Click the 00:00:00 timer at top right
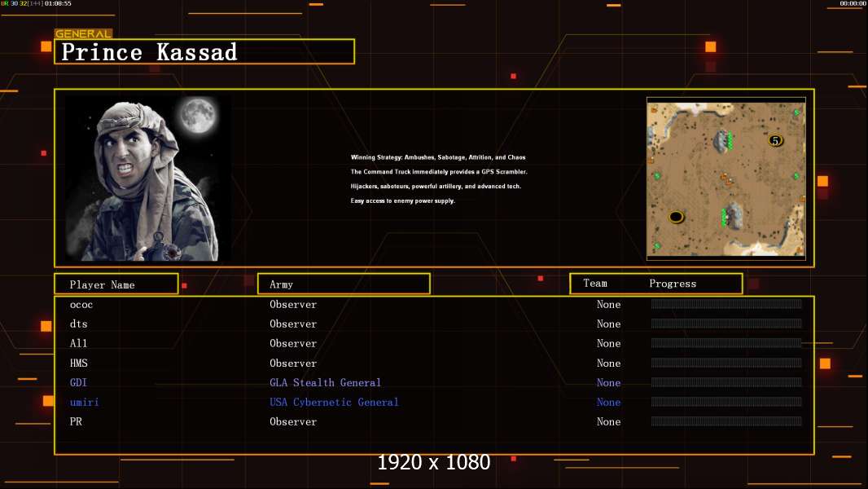This screenshot has height=489, width=868. click(x=853, y=3)
